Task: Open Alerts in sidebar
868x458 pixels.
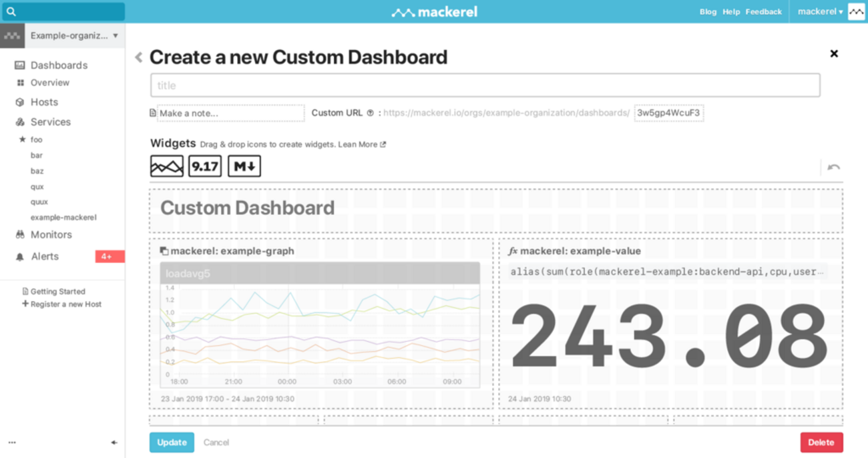Action: click(45, 256)
